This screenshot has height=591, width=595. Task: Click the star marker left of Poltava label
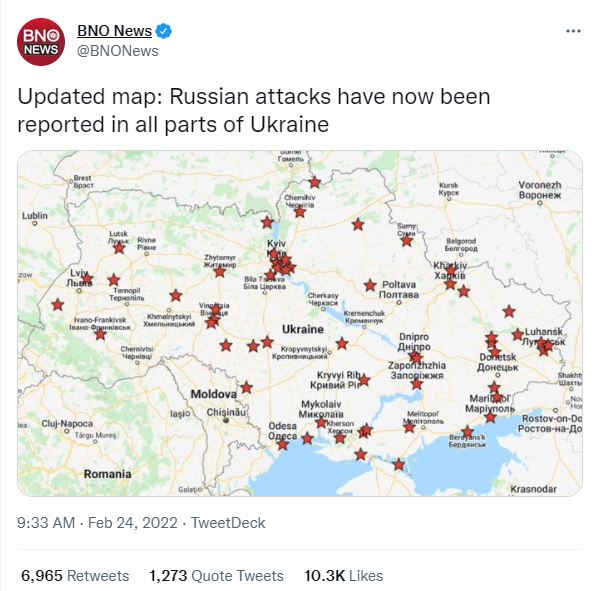[x=370, y=285]
